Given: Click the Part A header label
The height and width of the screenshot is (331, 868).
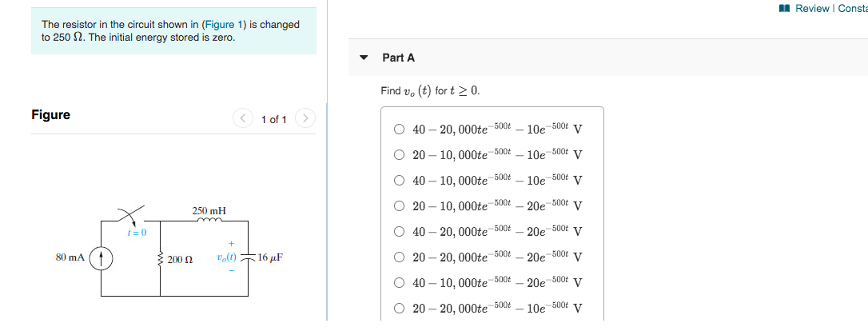Looking at the screenshot, I should click(x=399, y=58).
